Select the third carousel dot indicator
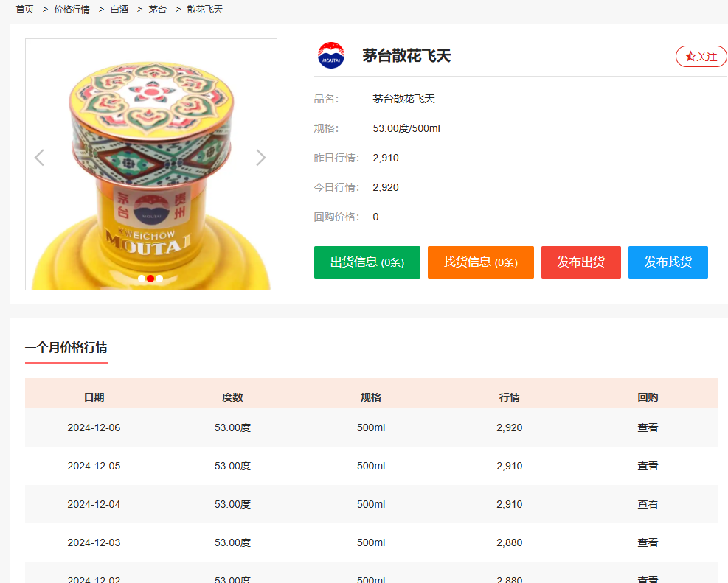Viewport: 728px width, 583px height. (159, 279)
